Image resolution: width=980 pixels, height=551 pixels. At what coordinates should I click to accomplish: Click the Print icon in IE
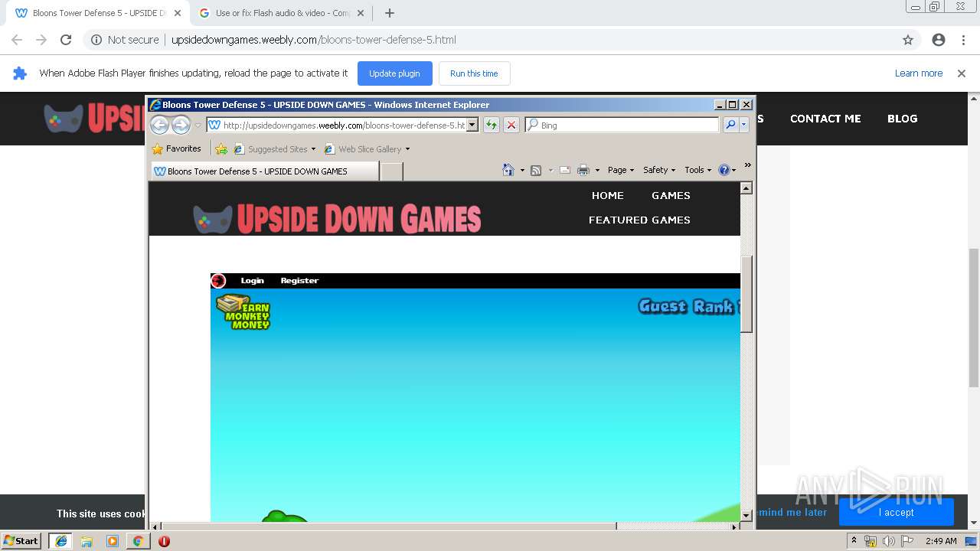coord(583,170)
